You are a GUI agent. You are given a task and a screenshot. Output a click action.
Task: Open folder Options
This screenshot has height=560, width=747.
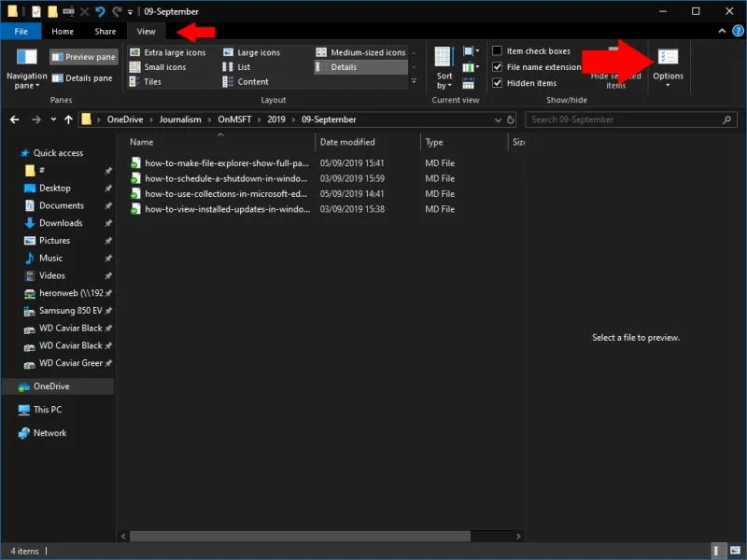pyautogui.click(x=668, y=67)
